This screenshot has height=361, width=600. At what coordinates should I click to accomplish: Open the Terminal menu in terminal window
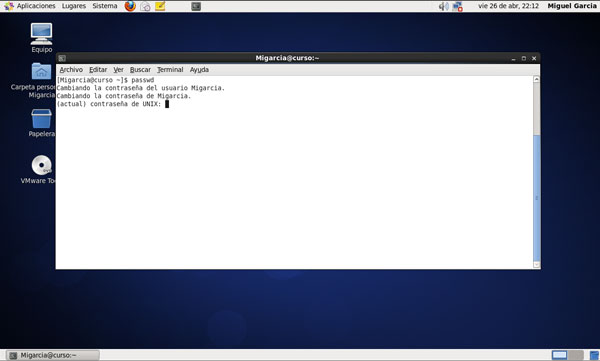(x=170, y=70)
